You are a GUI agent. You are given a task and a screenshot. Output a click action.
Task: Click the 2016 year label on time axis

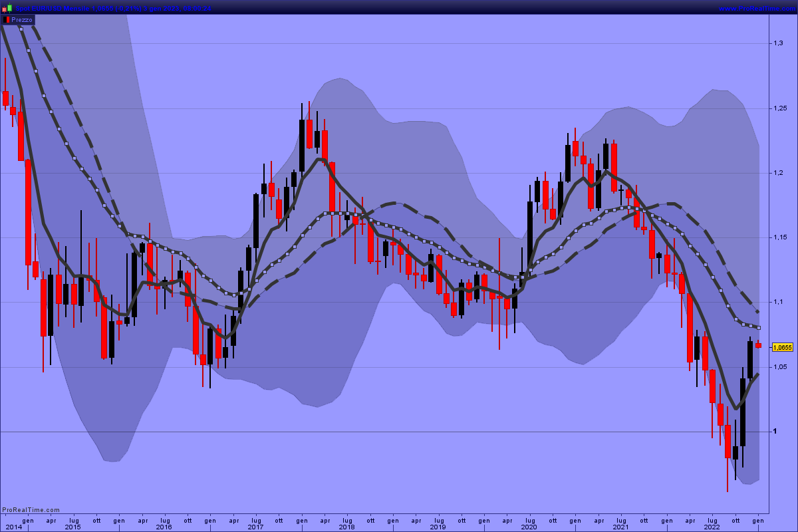click(x=164, y=527)
